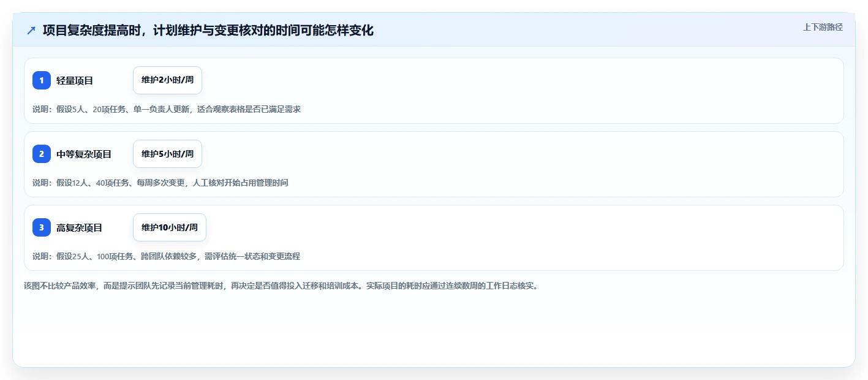This screenshot has width=868, height=380.
Task: Click the number 2 step badge
Action: (x=42, y=154)
